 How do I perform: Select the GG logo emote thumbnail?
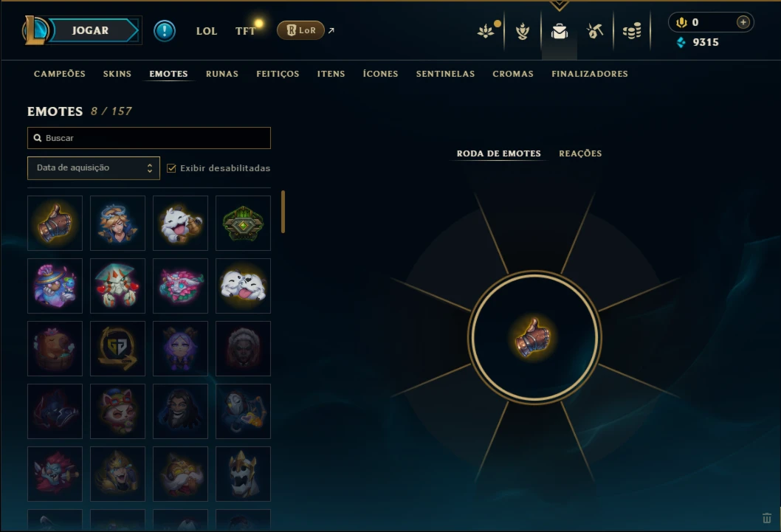pyautogui.click(x=117, y=348)
